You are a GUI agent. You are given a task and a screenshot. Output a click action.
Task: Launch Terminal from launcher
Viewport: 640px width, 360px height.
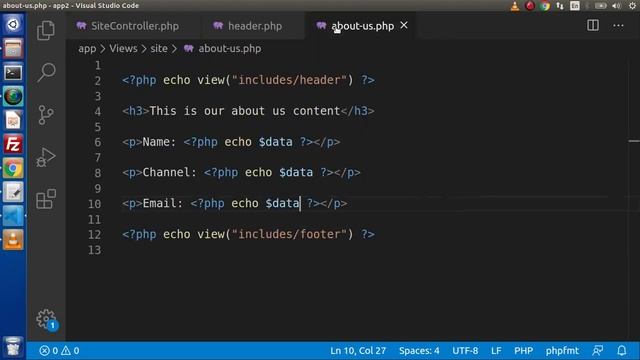point(13,73)
